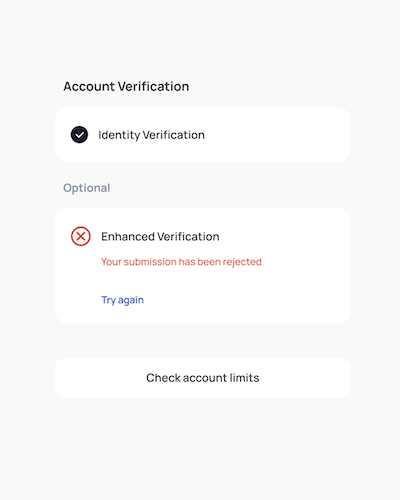Click the blue 'Try again' text

click(x=122, y=300)
